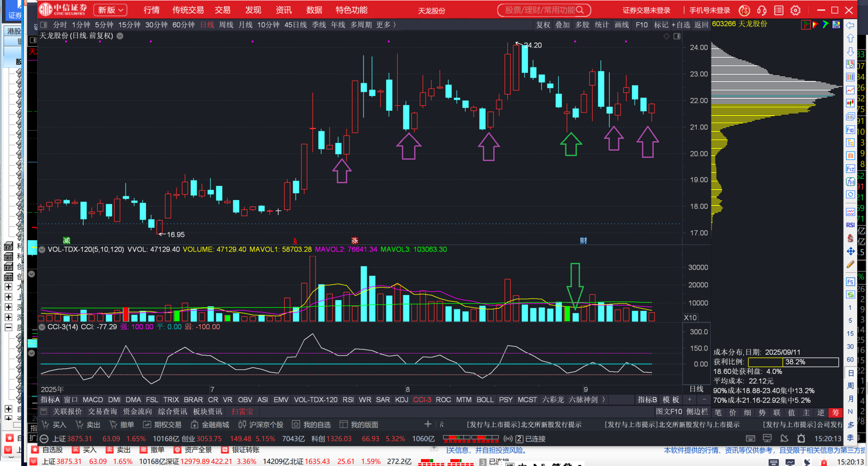Click the customer service headset icon
868x466 pixels.
pos(762,10)
